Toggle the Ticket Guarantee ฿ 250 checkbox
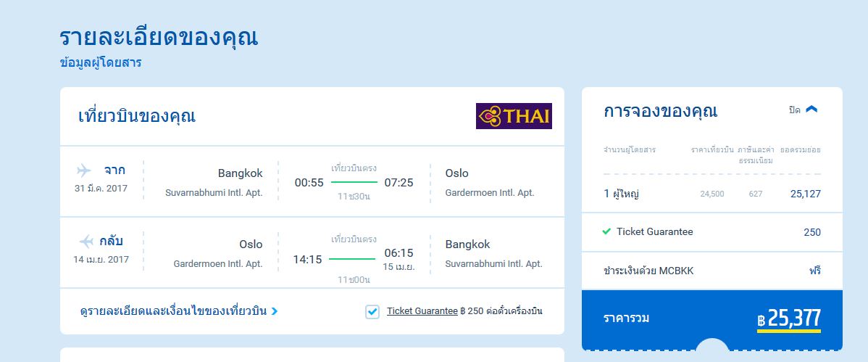Viewport: 868px width, 362px height. click(x=372, y=311)
